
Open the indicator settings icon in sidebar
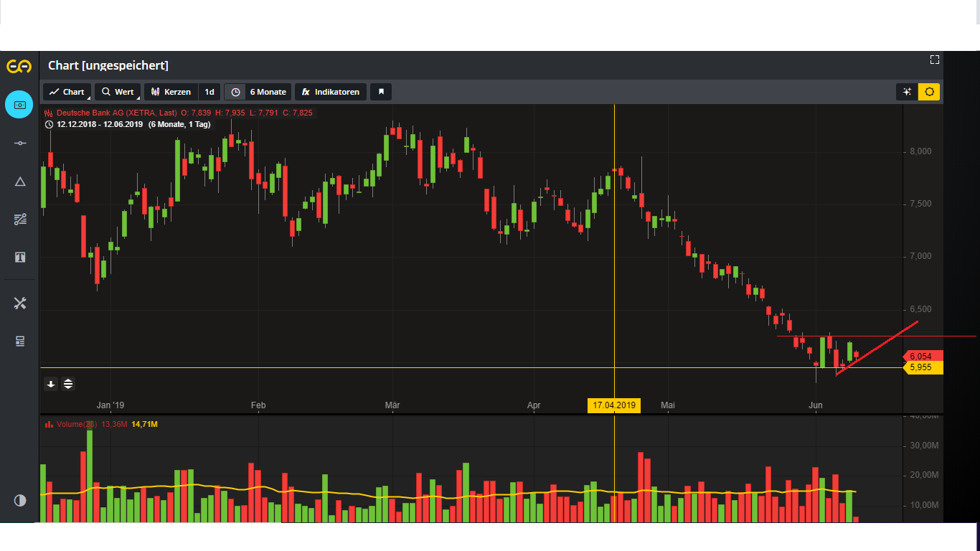pos(19,219)
